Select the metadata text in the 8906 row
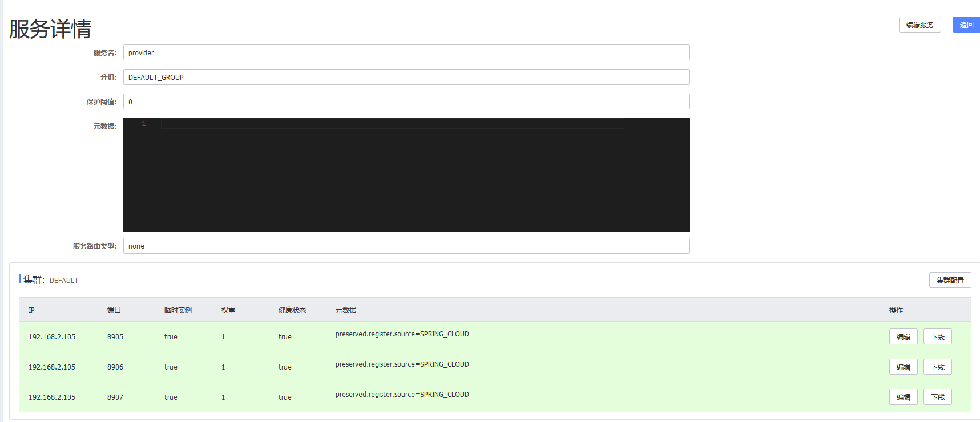The image size is (980, 422). 402,364
